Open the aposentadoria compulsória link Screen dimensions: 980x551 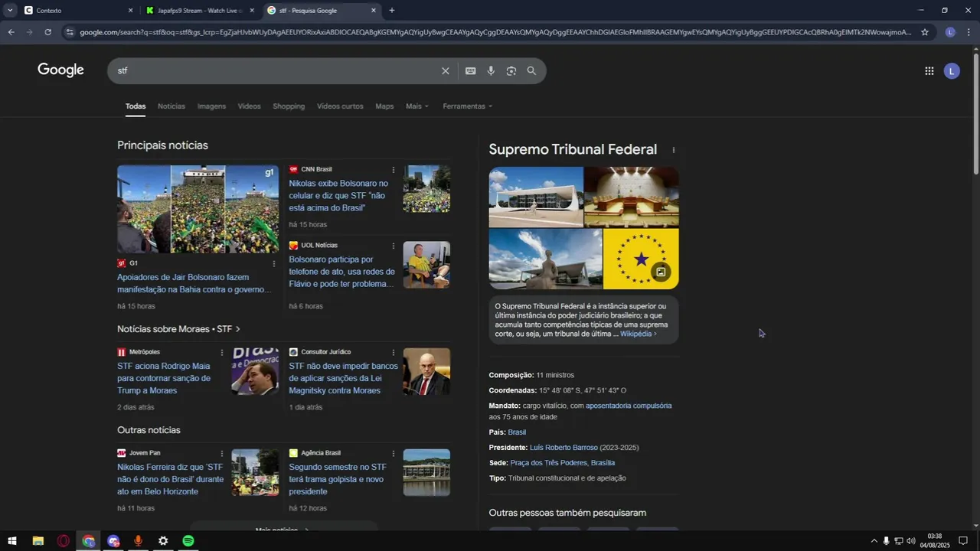629,406
